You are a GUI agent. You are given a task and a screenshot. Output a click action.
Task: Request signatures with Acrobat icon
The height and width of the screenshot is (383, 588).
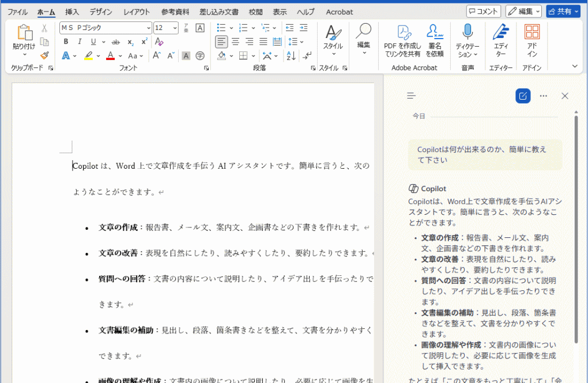[x=435, y=40]
